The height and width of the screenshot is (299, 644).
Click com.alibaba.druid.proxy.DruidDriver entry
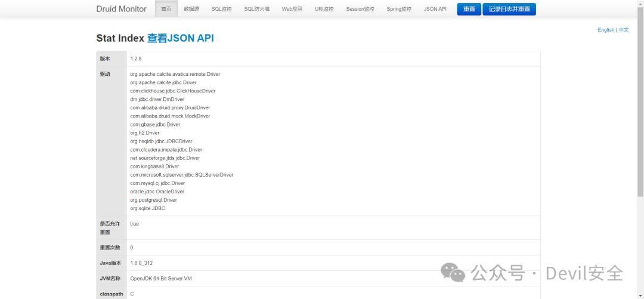(170, 108)
